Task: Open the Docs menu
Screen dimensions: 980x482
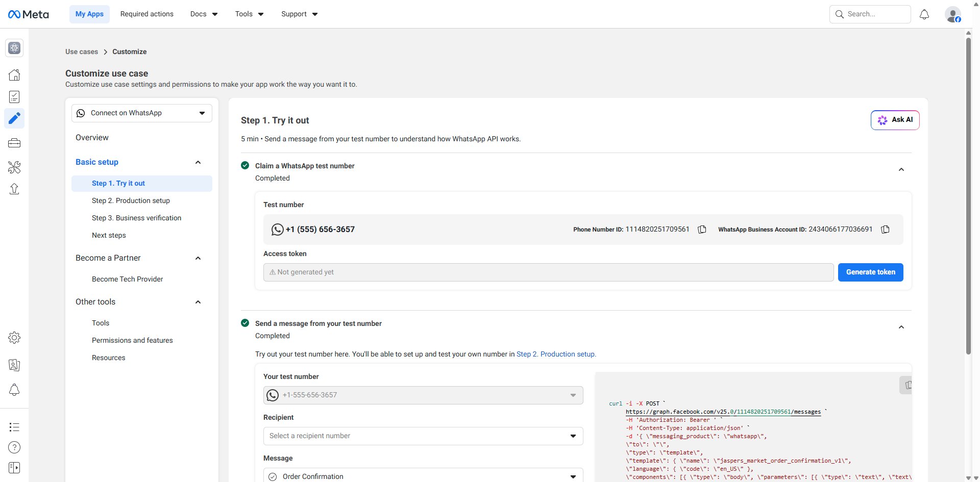Action: tap(204, 14)
